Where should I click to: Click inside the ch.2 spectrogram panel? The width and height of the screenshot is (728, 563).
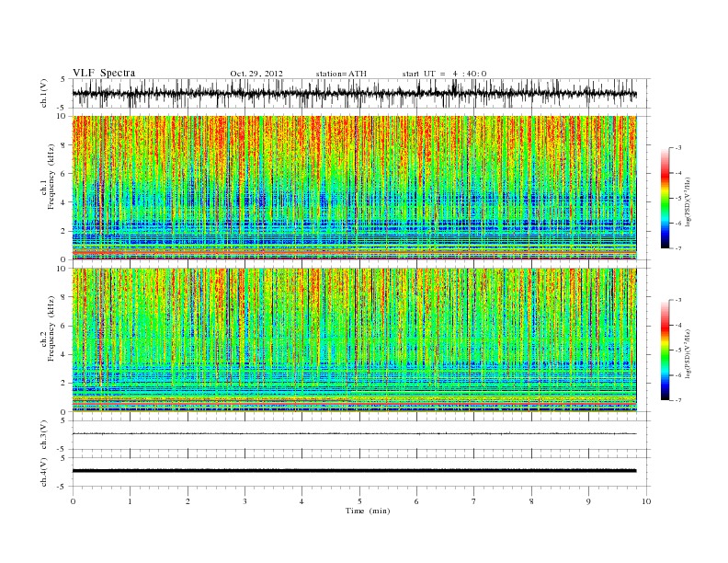point(354,339)
